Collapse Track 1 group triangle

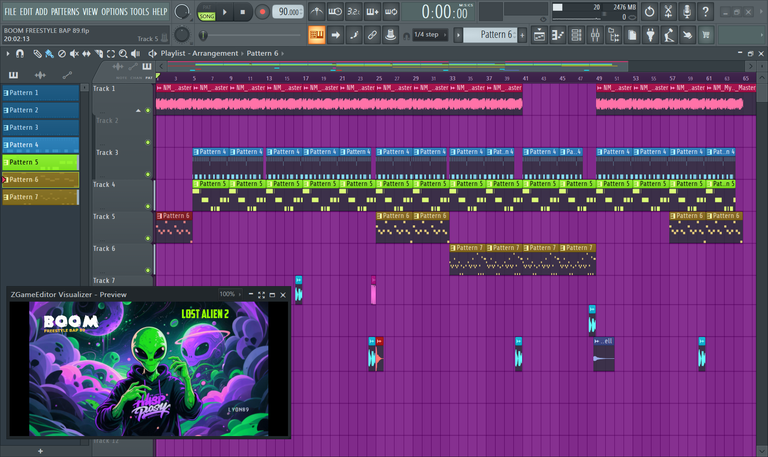pyautogui.click(x=138, y=111)
